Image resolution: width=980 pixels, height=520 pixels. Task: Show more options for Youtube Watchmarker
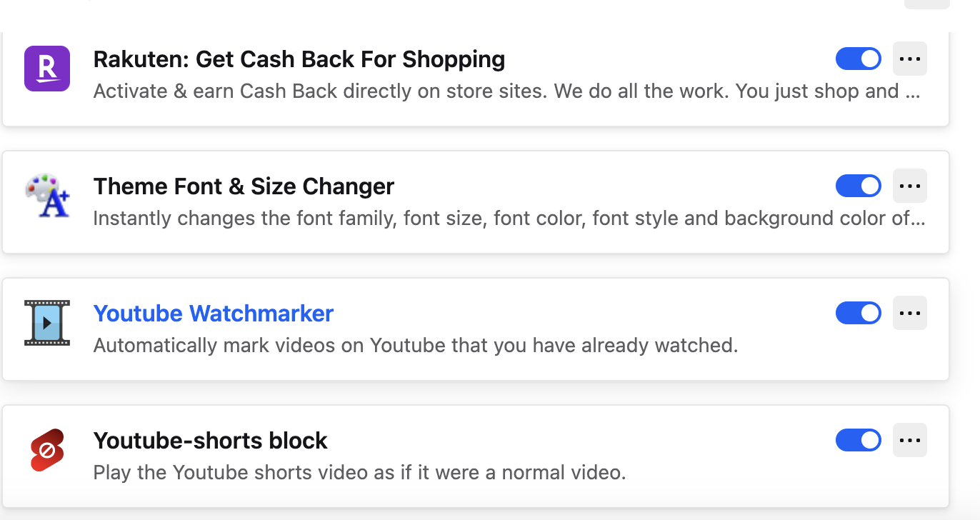pos(909,314)
